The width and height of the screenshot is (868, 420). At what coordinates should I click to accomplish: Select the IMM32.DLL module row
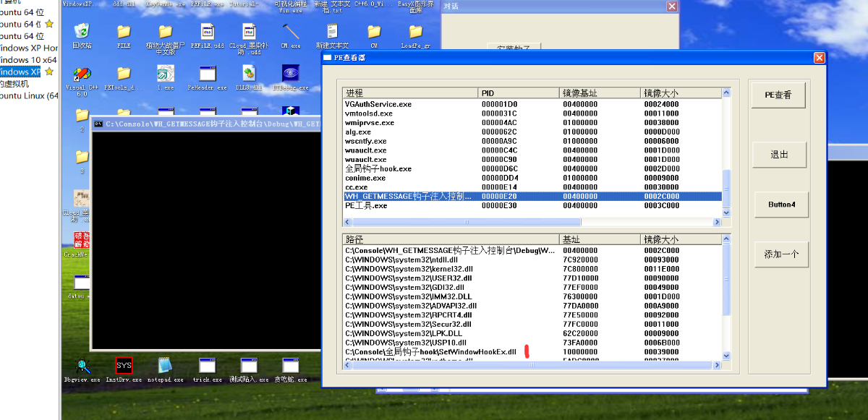[x=532, y=296]
